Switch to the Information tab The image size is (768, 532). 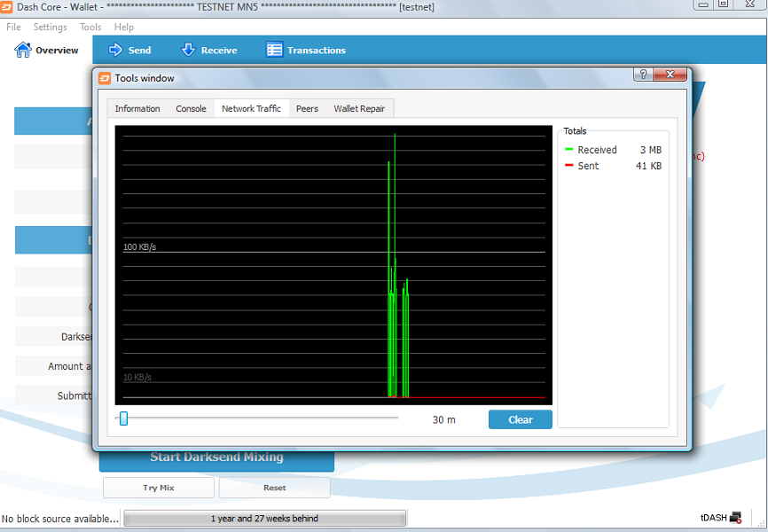point(137,109)
